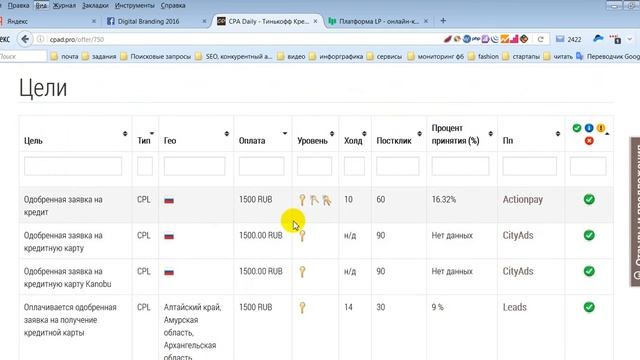
Task: Sort table by Тип column arrow
Action: [152, 133]
